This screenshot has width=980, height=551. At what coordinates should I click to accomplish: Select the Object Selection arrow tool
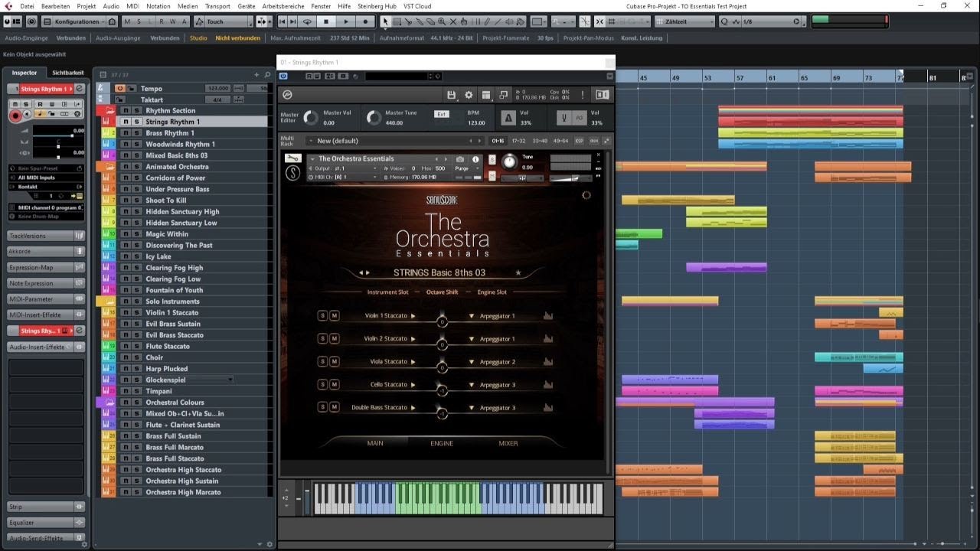(385, 21)
